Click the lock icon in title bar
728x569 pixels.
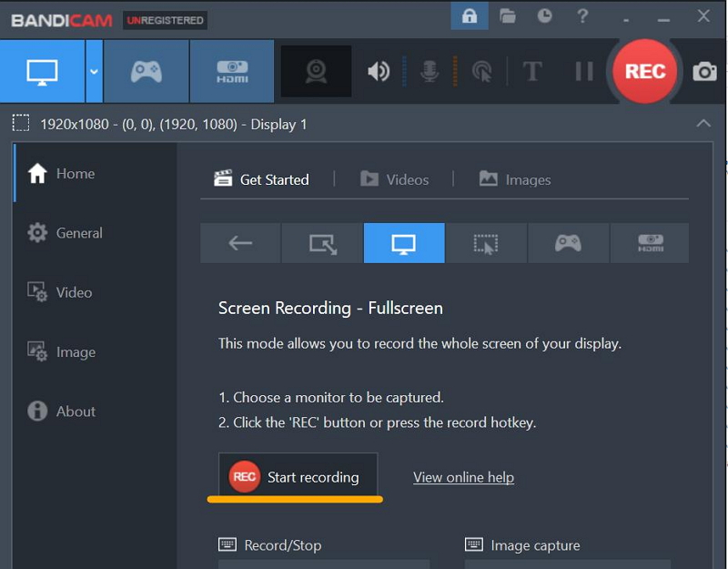pyautogui.click(x=470, y=15)
